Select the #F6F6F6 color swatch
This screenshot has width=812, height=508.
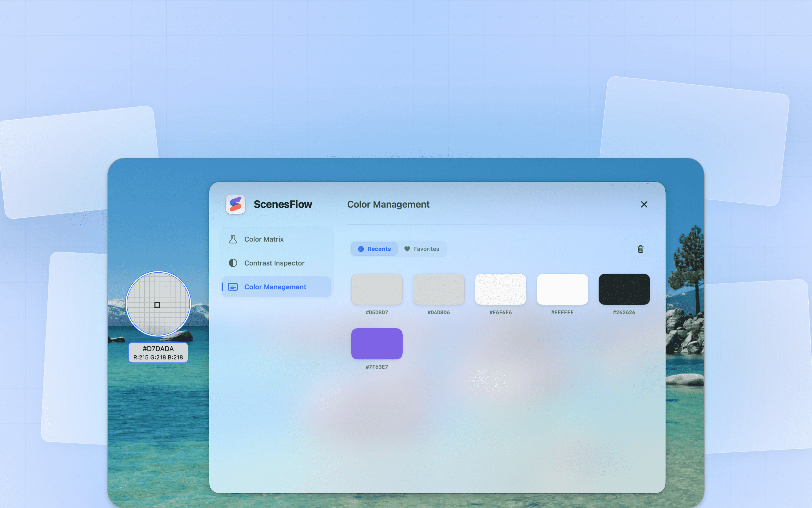click(x=500, y=289)
